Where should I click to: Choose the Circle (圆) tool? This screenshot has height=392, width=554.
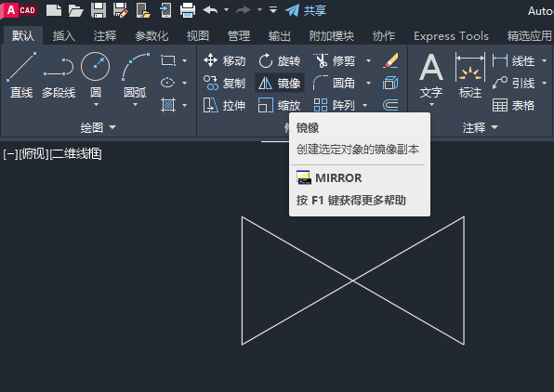(x=96, y=79)
